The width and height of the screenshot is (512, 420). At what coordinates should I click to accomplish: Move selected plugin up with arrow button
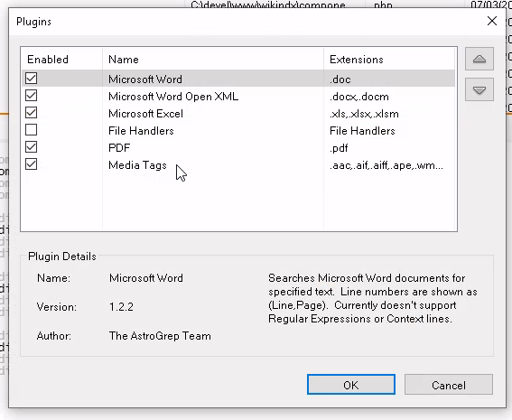coord(479,59)
